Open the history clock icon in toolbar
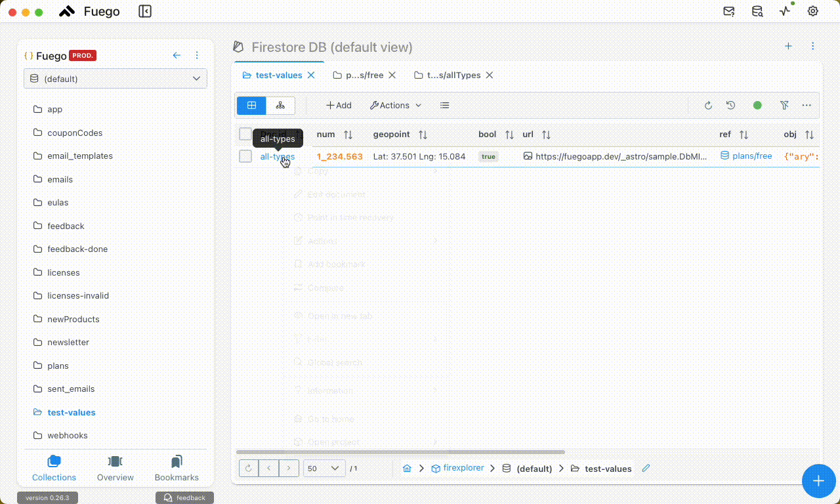Screen dimensions: 840x504 [730, 105]
